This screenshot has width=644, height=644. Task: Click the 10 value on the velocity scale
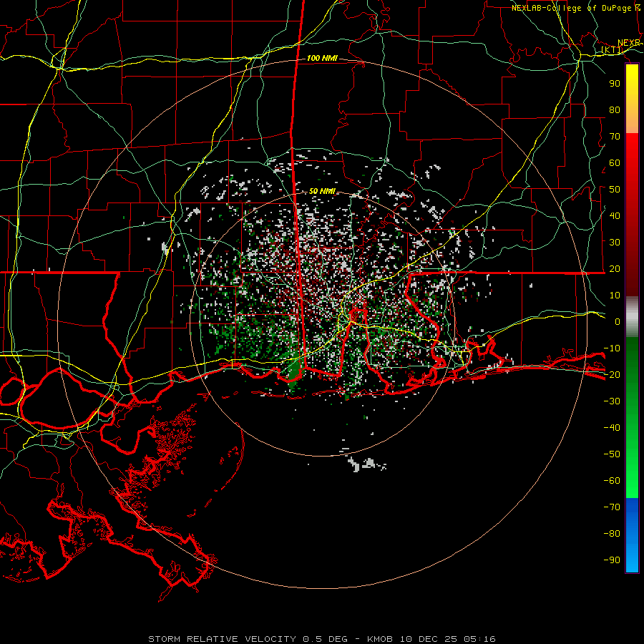(x=615, y=296)
